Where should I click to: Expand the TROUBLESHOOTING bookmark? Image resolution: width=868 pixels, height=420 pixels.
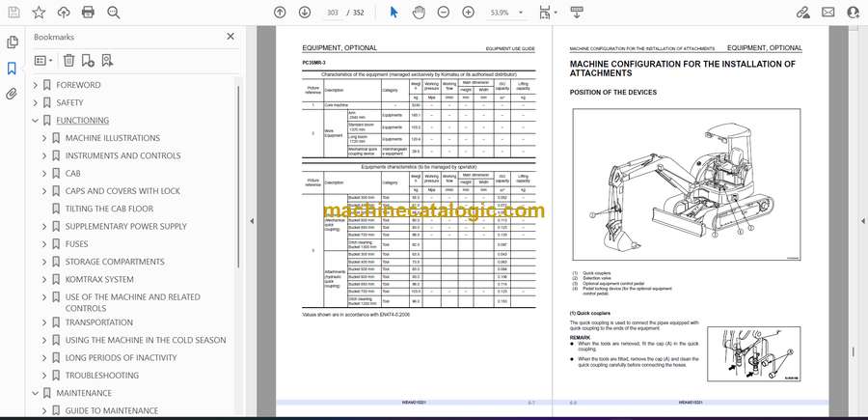tap(44, 376)
